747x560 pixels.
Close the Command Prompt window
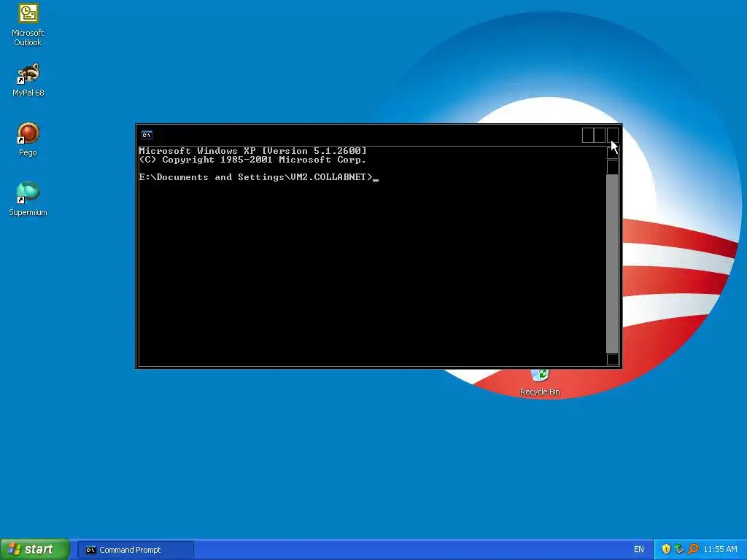pyautogui.click(x=613, y=135)
